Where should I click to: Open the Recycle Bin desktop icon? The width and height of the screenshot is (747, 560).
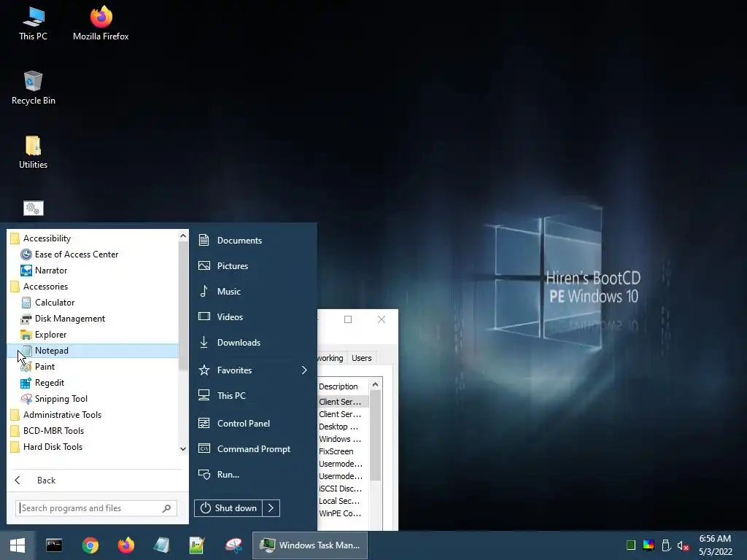pos(33,88)
